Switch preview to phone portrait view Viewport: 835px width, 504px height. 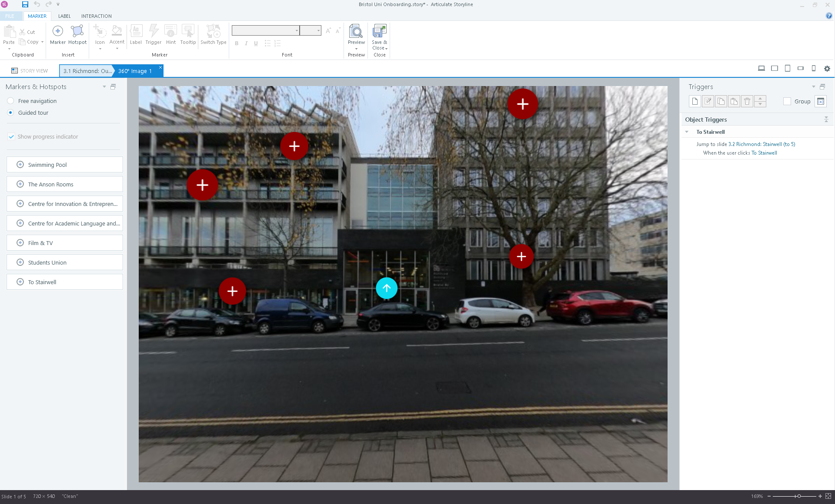[x=814, y=68]
